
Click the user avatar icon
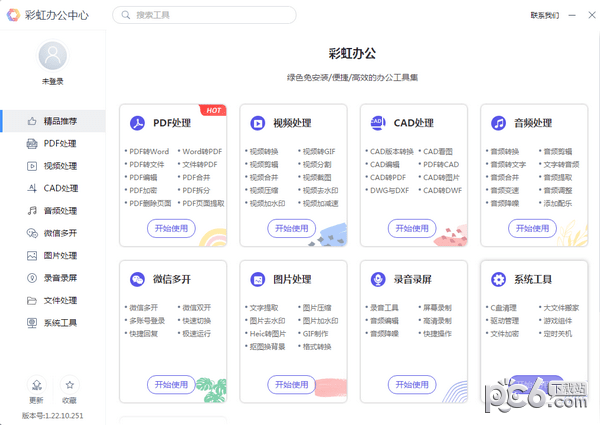(x=52, y=56)
